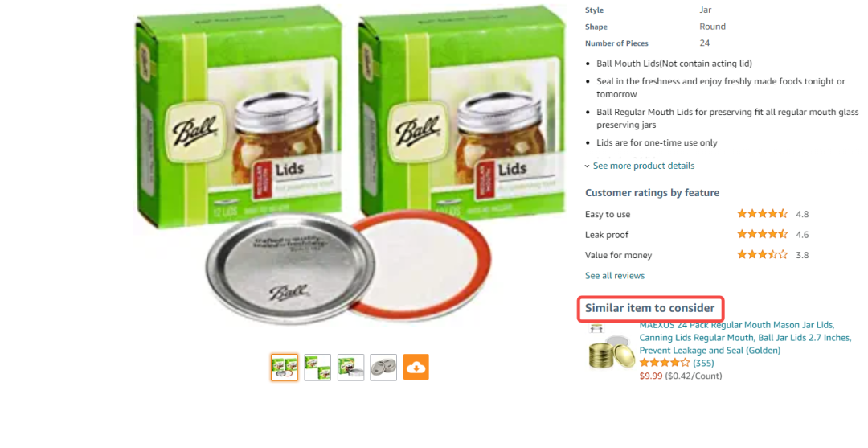Open See all reviews
The width and height of the screenshot is (868, 448).
[615, 275]
